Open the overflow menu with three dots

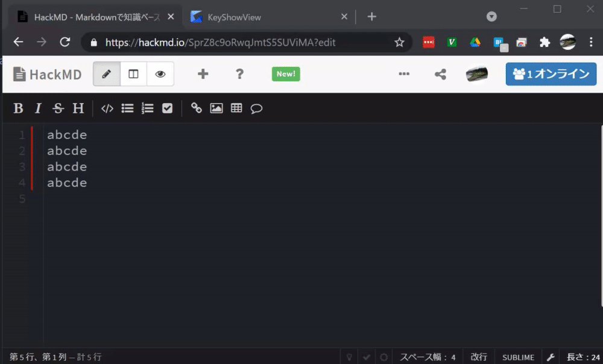(x=404, y=74)
